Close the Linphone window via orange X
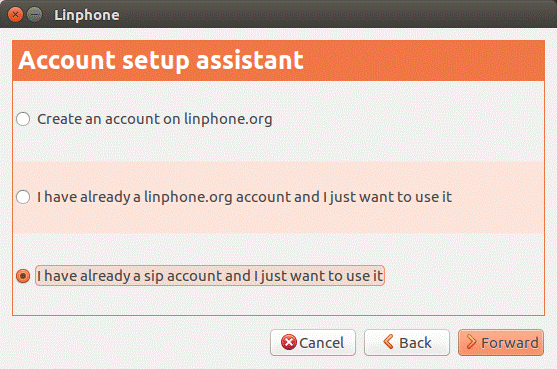The image size is (557, 369). 15,15
